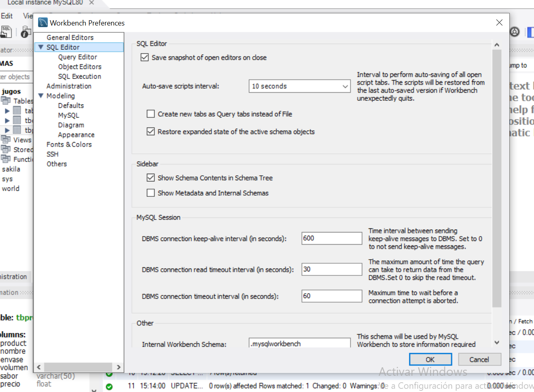Close the Workbench Preferences dialog

499,23
